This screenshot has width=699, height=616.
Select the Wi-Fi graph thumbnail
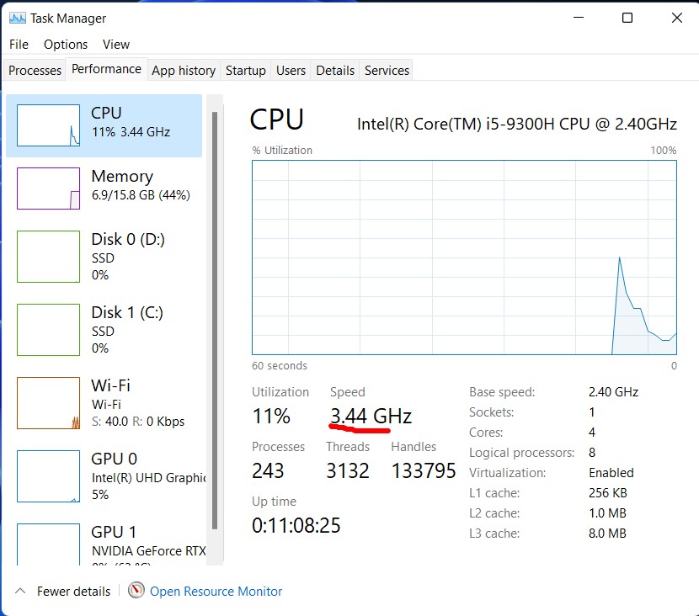click(x=48, y=403)
